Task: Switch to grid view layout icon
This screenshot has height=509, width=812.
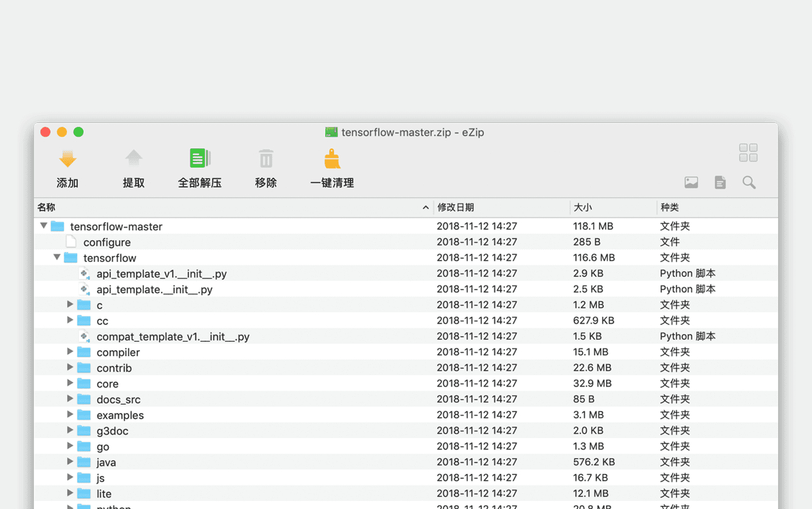Action: pyautogui.click(x=748, y=153)
